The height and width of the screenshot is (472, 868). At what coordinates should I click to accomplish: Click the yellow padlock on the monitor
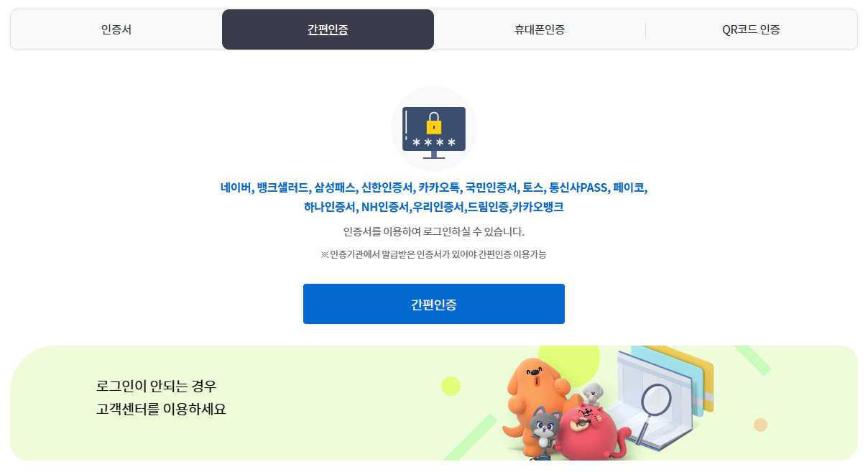click(x=434, y=124)
